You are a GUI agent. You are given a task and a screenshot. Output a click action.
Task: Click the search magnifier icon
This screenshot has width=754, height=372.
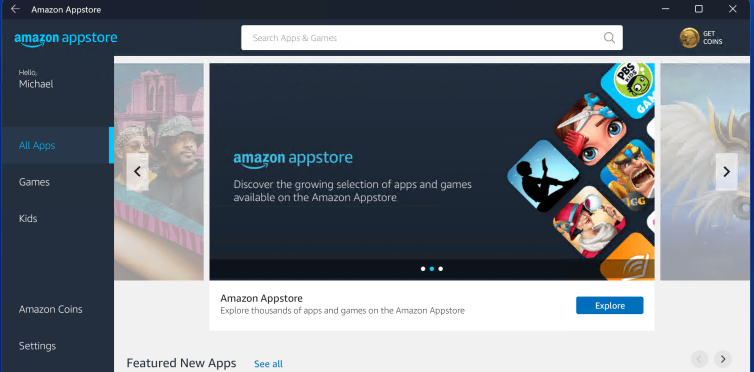tap(609, 38)
